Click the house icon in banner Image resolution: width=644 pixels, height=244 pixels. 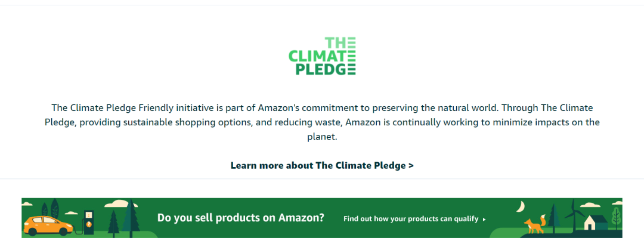(x=595, y=223)
